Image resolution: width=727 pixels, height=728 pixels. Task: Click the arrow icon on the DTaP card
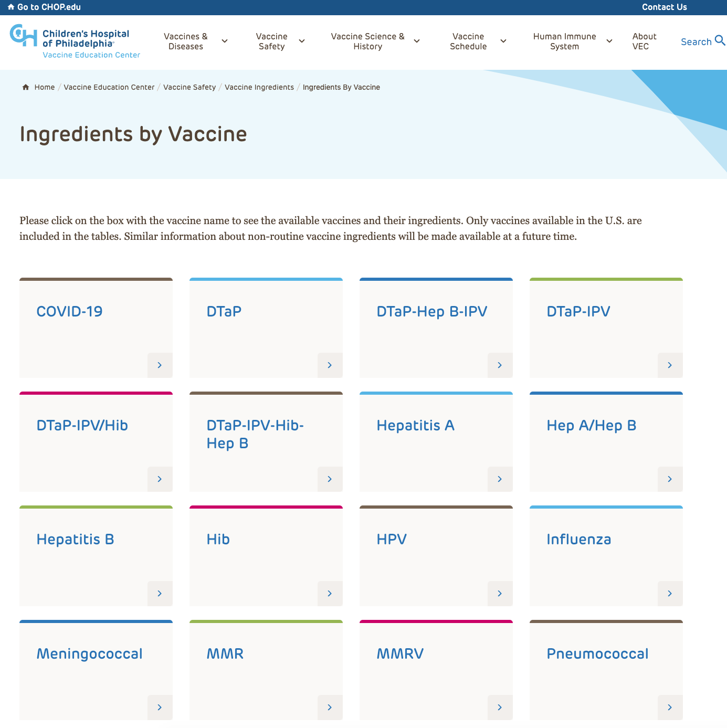click(330, 365)
